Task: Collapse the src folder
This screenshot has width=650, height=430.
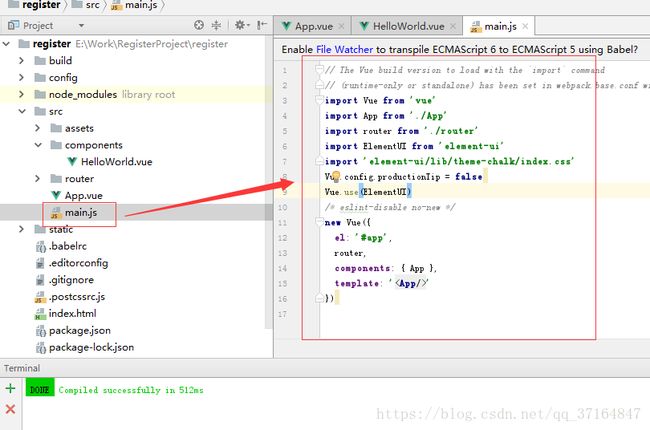Action: point(22,111)
